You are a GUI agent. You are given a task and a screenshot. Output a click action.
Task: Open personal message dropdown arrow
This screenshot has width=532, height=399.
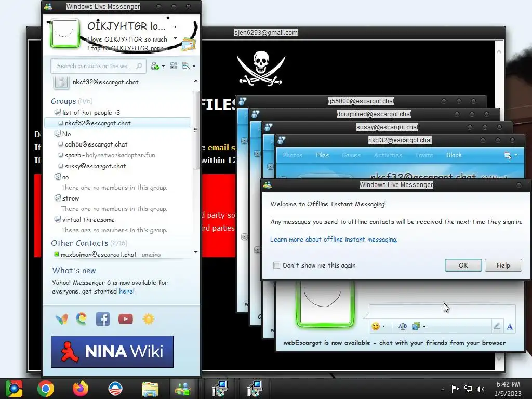pos(176,38)
